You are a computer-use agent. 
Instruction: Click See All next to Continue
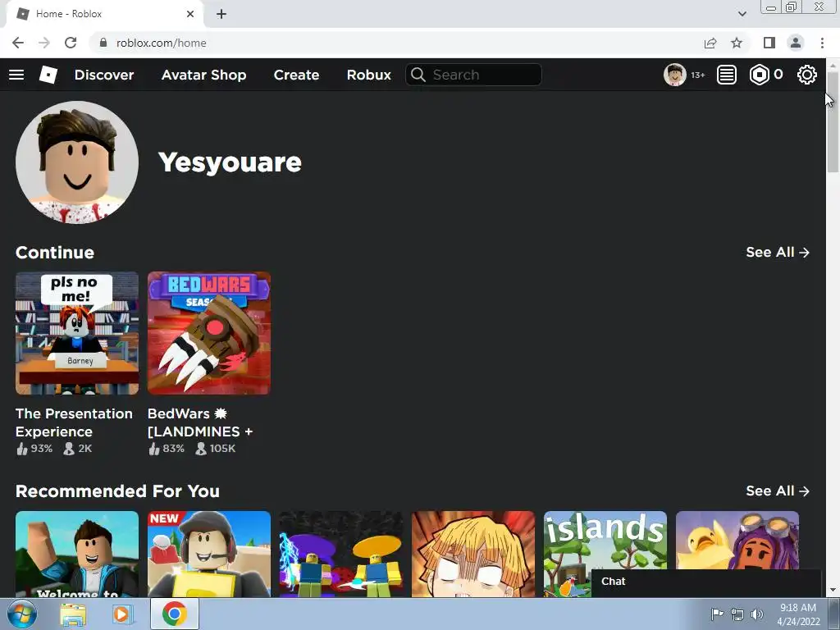point(778,253)
